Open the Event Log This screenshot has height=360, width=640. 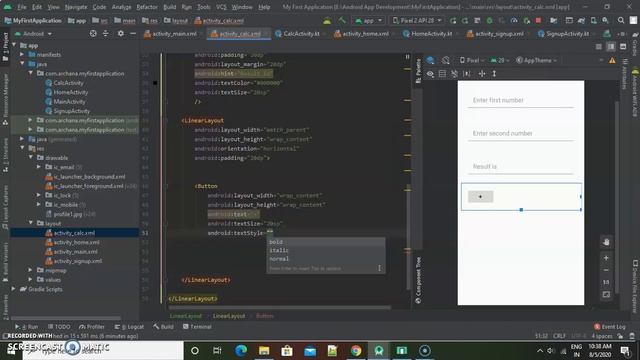(x=610, y=327)
